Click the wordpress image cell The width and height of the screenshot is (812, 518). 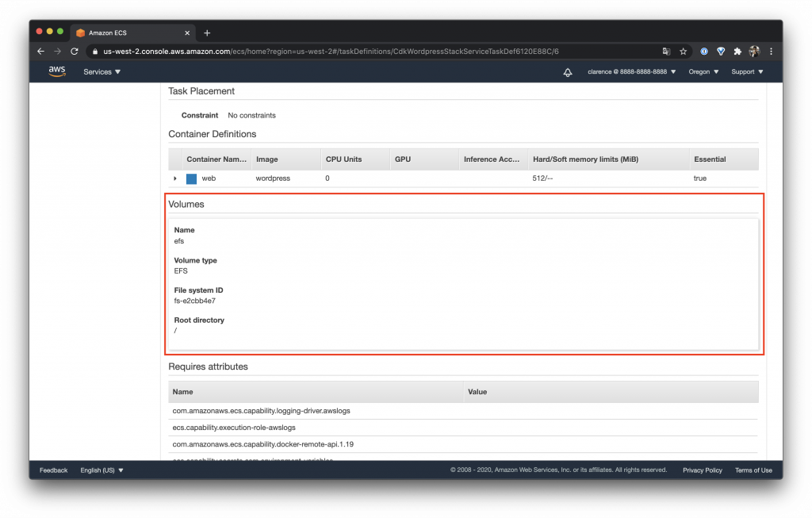tap(273, 178)
